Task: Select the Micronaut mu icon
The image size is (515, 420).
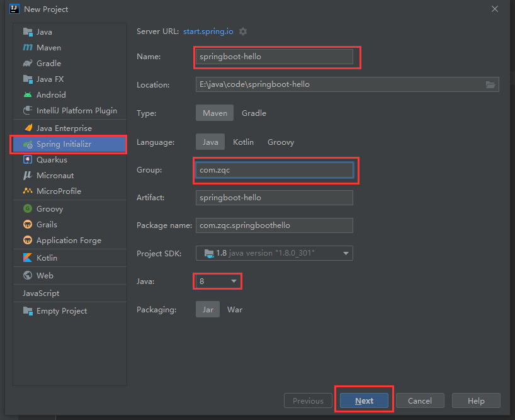Action: click(x=28, y=175)
